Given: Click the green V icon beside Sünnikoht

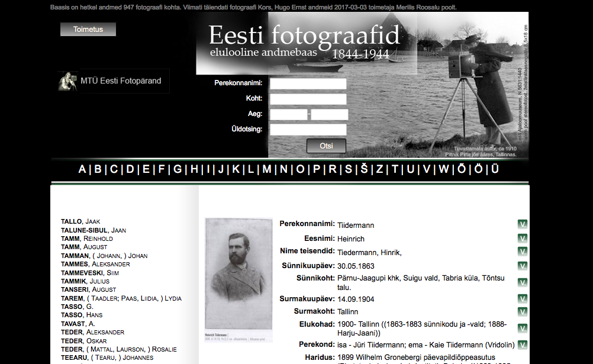Looking at the screenshot, I should pos(523,282).
